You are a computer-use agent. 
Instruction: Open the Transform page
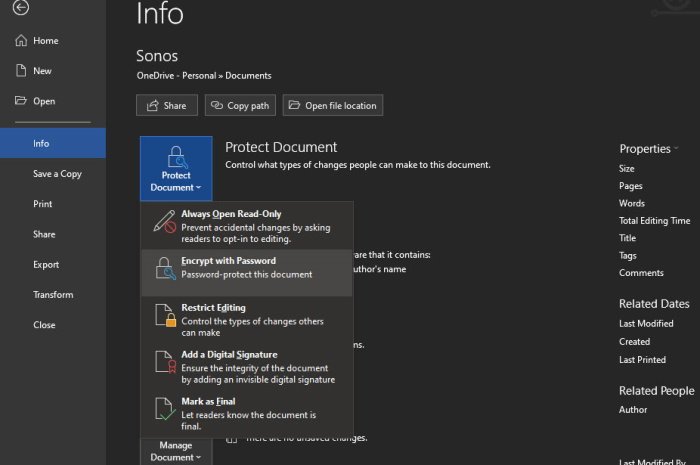pyautogui.click(x=53, y=295)
